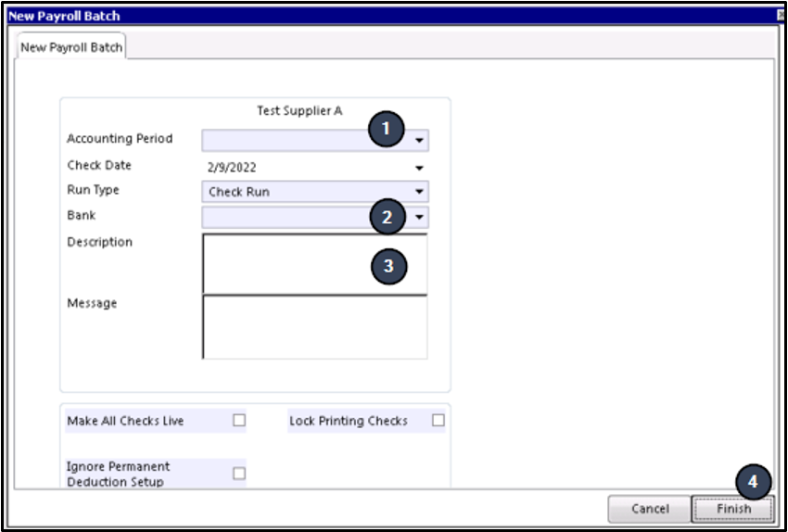Viewport: 788px width, 532px height.
Task: Select the New Payroll Batch tab
Action: pyautogui.click(x=70, y=47)
